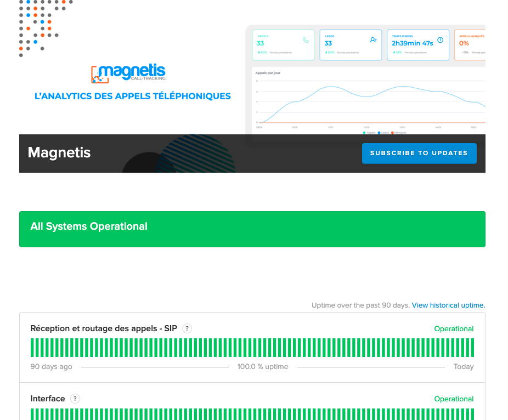The width and height of the screenshot is (508, 420).
Task: Click the last SIP uptime bar on the right
Action: pyautogui.click(x=472, y=348)
